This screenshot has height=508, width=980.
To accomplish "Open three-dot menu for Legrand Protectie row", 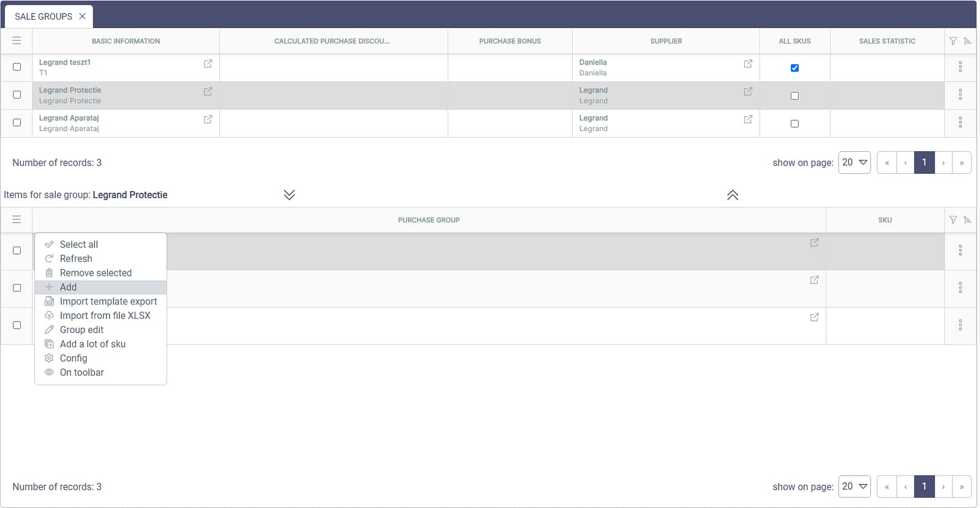I will click(960, 95).
